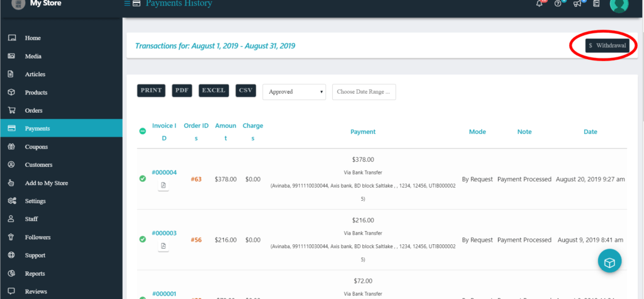644x299 pixels.
Task: Click the Home icon in sidebar
Action: pos(11,38)
